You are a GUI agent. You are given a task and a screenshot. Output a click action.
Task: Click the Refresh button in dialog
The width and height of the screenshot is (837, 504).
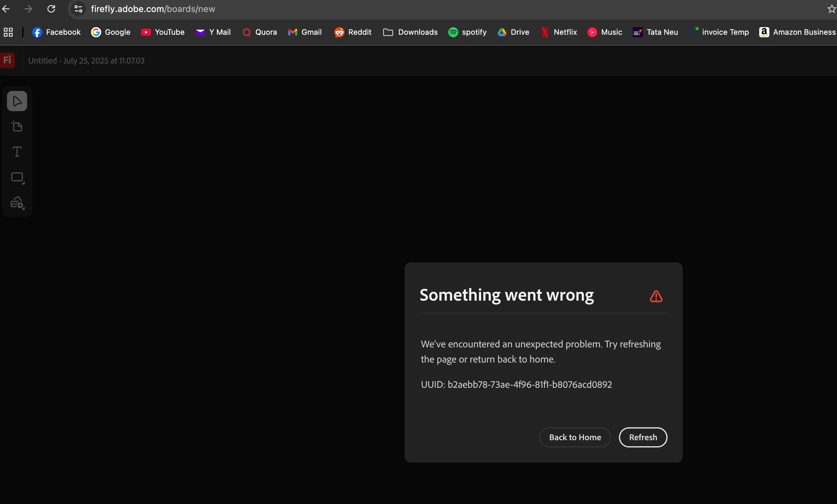tap(643, 437)
